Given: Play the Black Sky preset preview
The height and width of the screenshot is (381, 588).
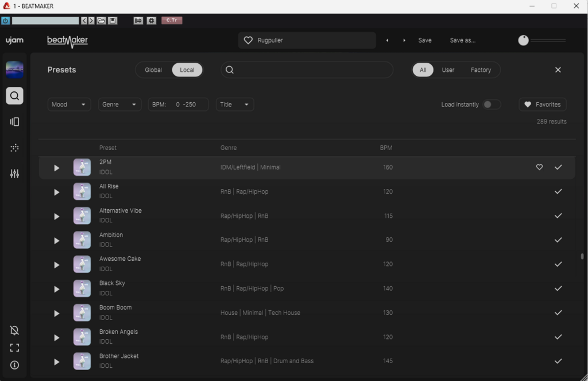Looking at the screenshot, I should pyautogui.click(x=57, y=289).
